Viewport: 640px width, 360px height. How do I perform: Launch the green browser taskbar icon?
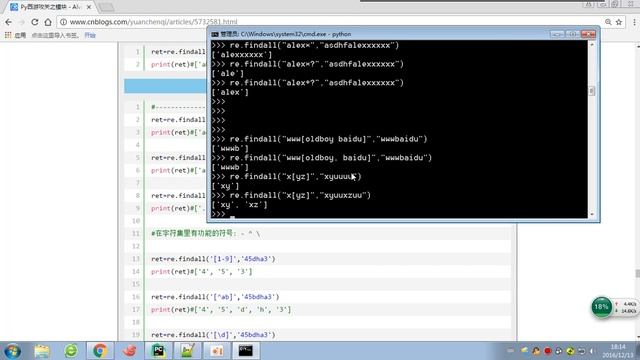tap(71, 351)
